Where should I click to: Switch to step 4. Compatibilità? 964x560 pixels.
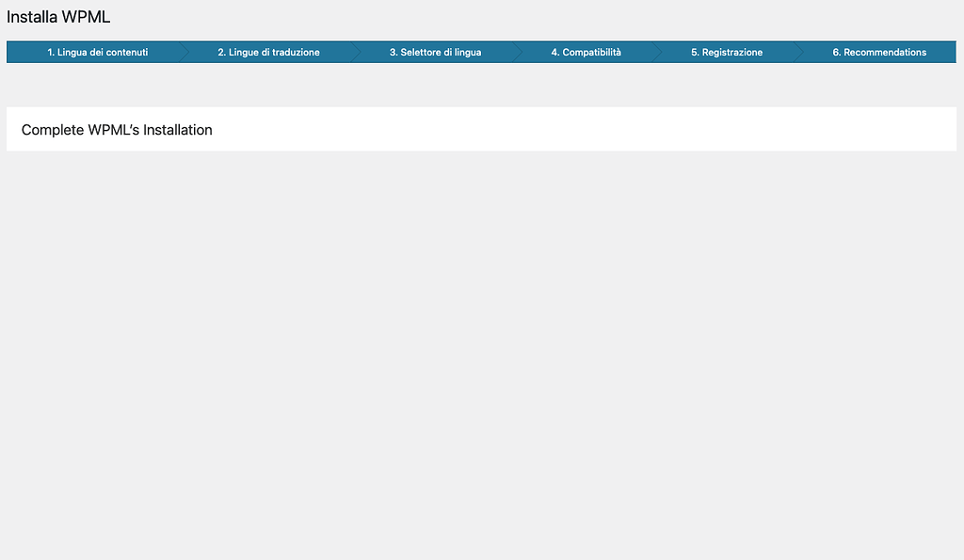click(586, 53)
